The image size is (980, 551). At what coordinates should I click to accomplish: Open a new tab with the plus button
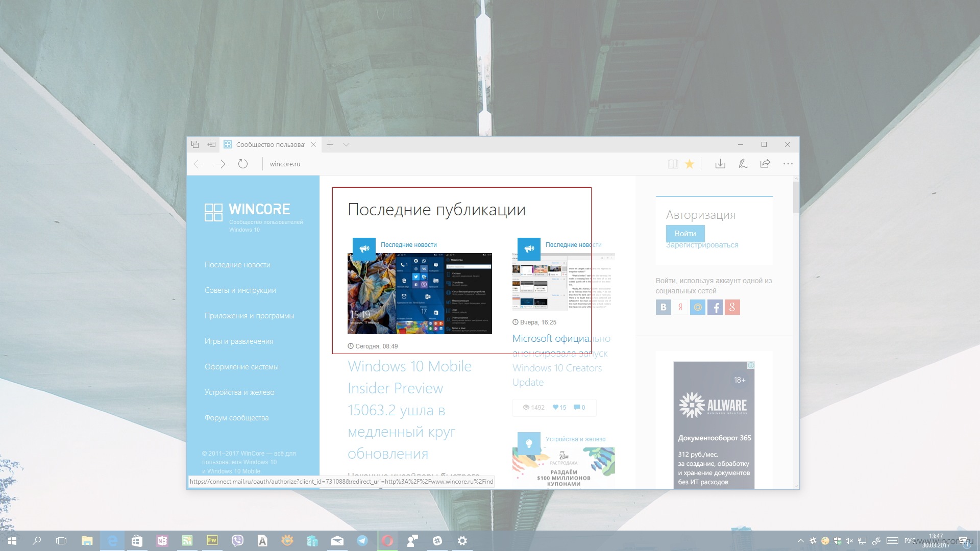pyautogui.click(x=330, y=145)
